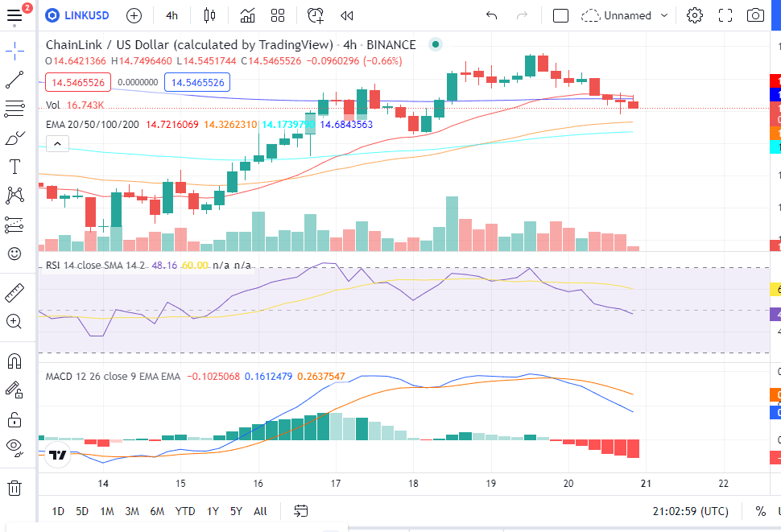This screenshot has width=781, height=532.
Task: Select the All date range
Action: pos(260,511)
